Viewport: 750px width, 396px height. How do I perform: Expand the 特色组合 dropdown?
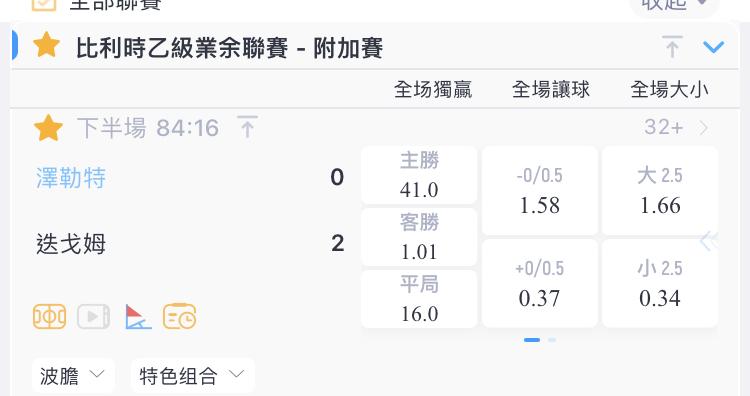tap(192, 375)
